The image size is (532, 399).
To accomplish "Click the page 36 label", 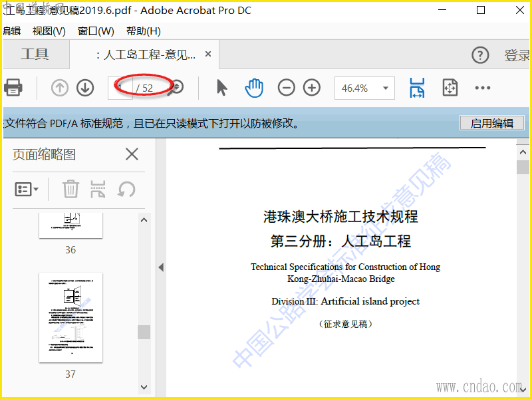I will pyautogui.click(x=70, y=250).
